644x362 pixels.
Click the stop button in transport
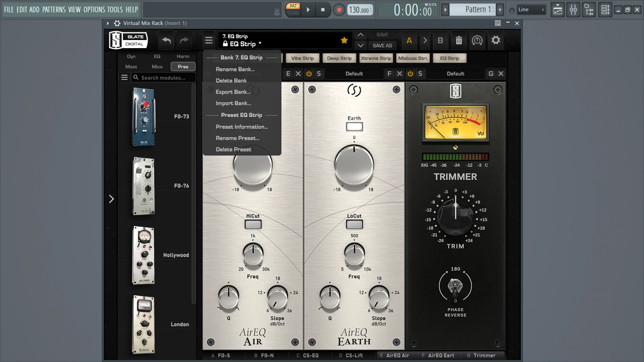click(x=323, y=9)
